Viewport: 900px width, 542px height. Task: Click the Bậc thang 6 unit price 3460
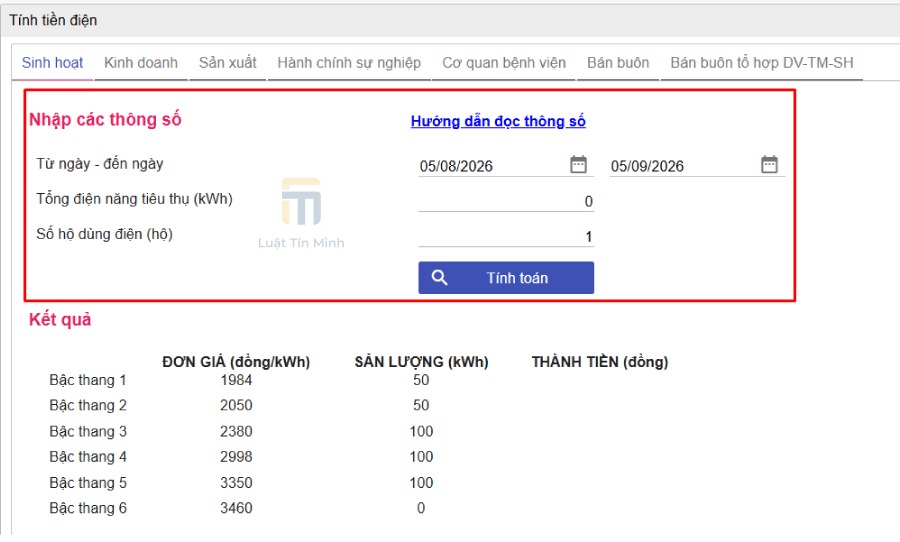236,508
